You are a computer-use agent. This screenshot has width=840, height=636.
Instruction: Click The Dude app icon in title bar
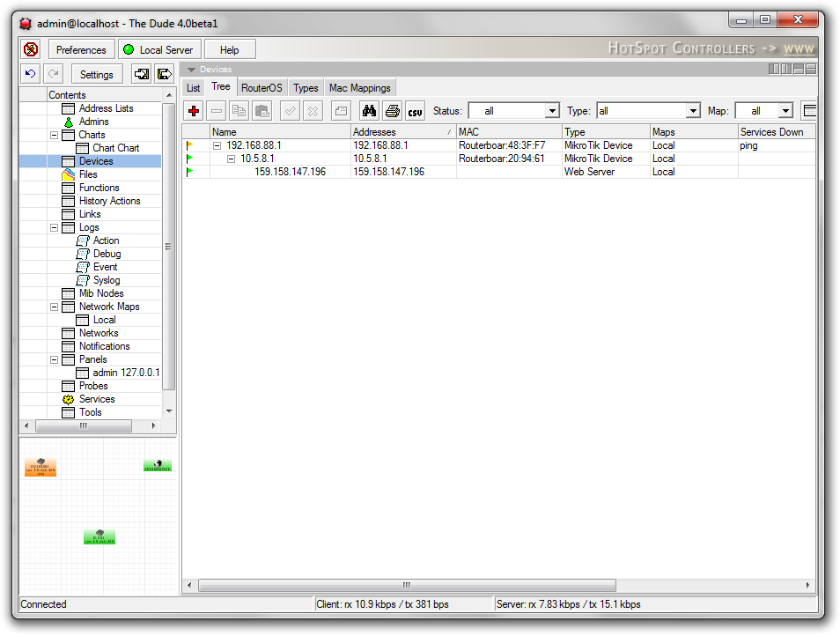point(26,24)
